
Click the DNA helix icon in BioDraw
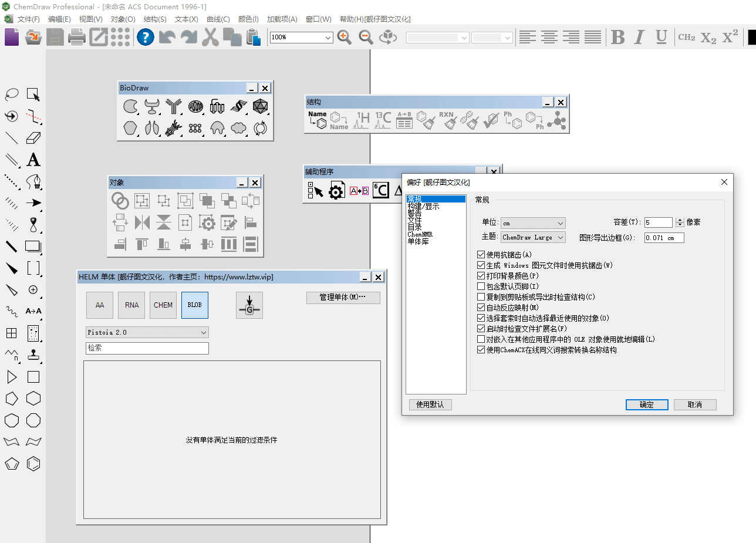(x=239, y=106)
